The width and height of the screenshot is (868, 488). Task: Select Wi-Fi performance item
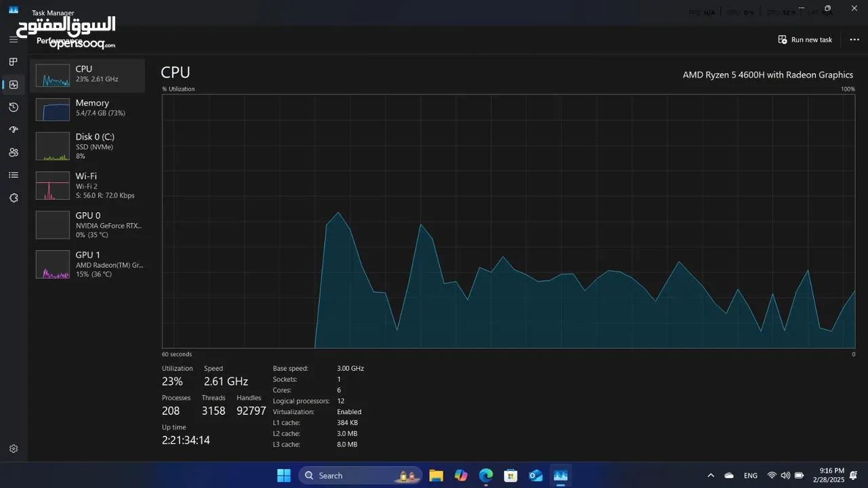87,185
